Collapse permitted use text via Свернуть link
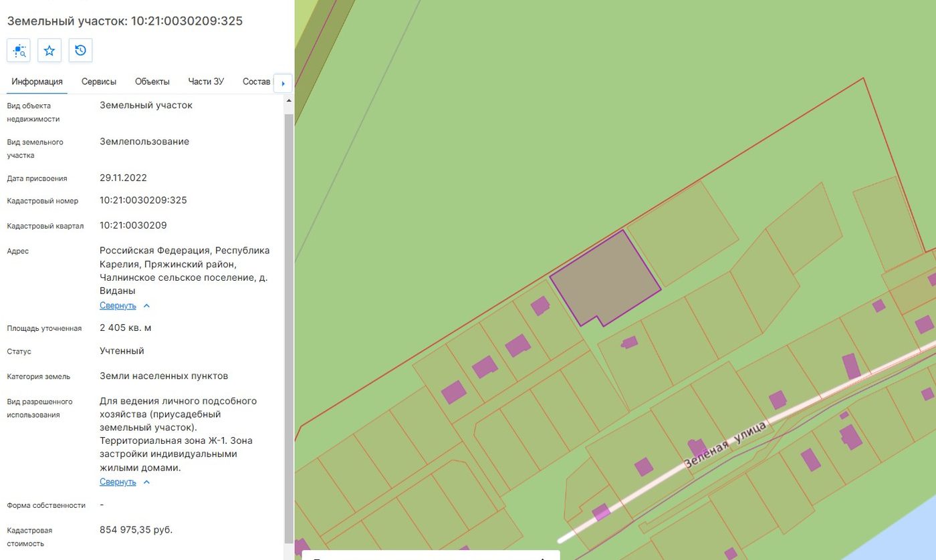Image resolution: width=936 pixels, height=560 pixels. pos(118,482)
